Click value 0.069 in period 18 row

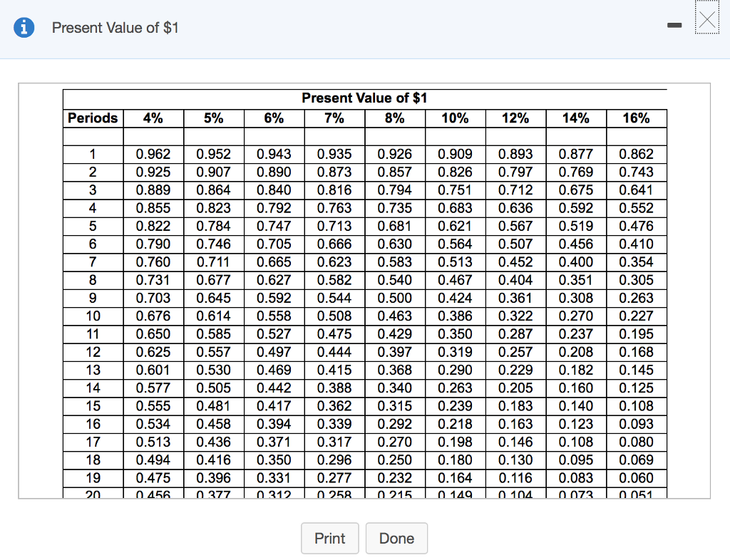click(x=637, y=460)
